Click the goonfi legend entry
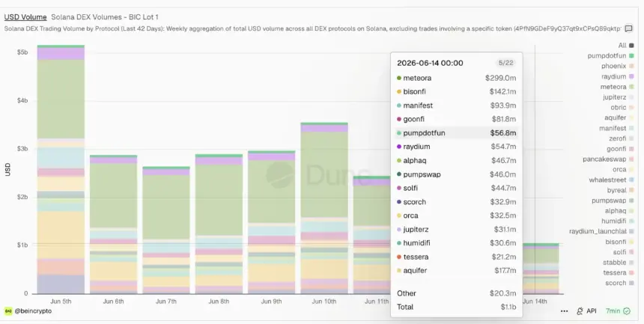Viewport: 644px width, 324px height. [620, 149]
